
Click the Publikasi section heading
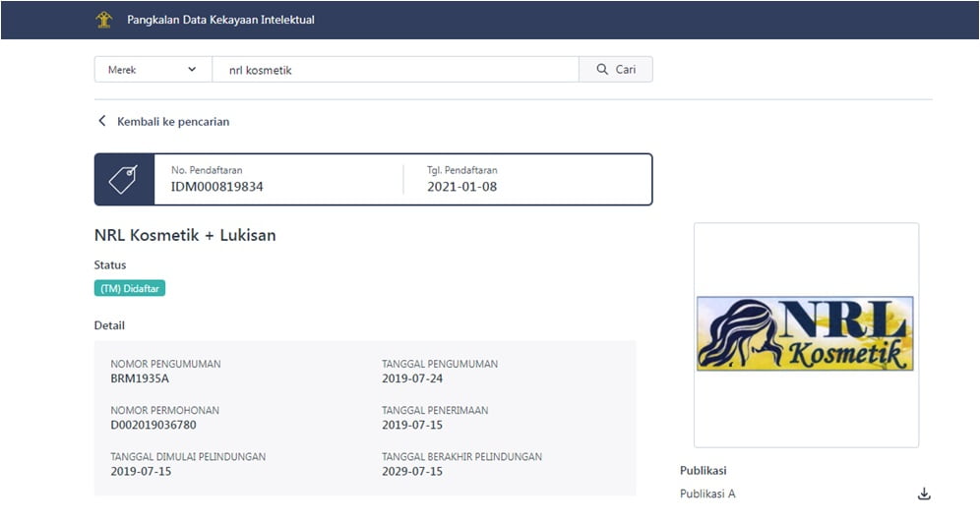coord(704,471)
